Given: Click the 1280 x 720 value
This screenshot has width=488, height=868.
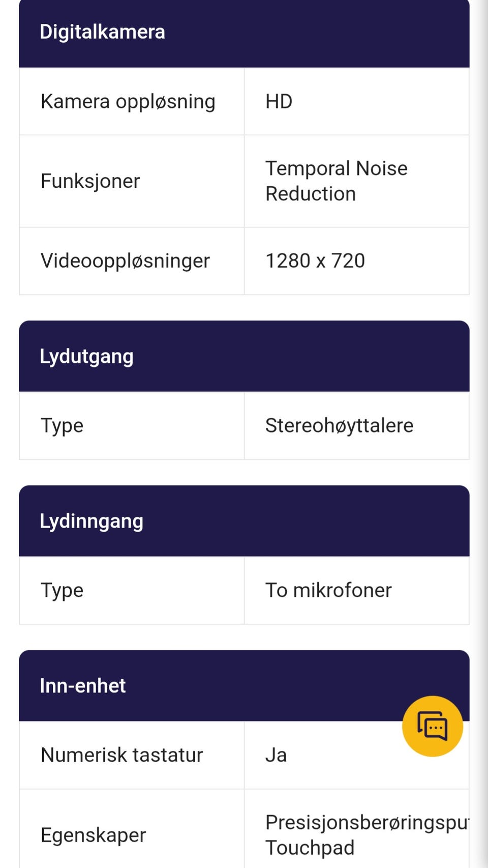Looking at the screenshot, I should click(315, 261).
